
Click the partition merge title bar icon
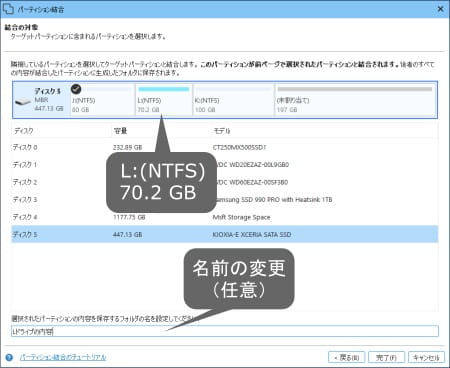pos(8,9)
